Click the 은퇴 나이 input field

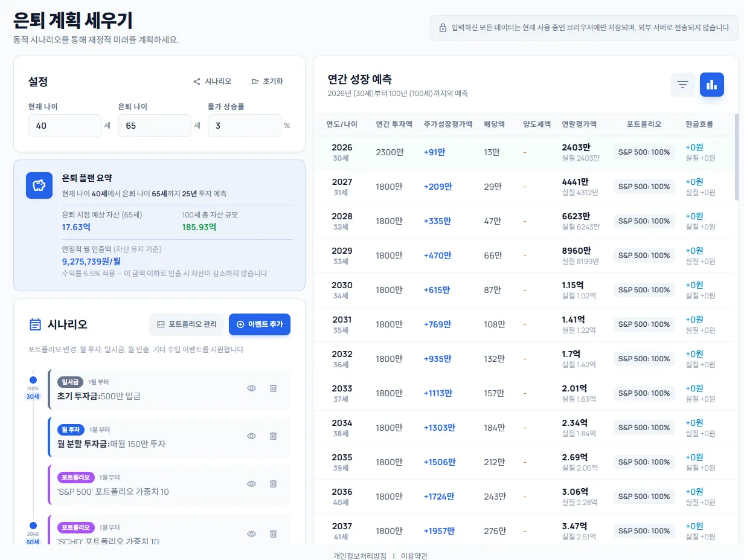tap(155, 126)
